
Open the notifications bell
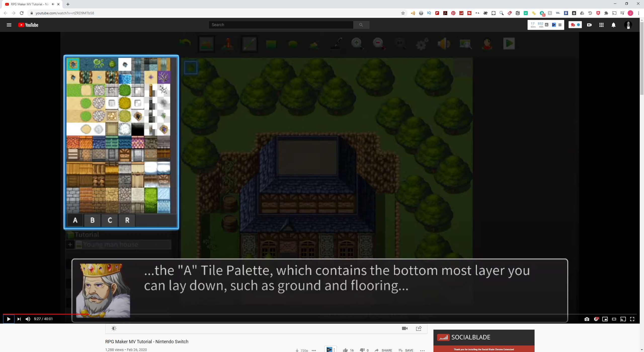[614, 25]
